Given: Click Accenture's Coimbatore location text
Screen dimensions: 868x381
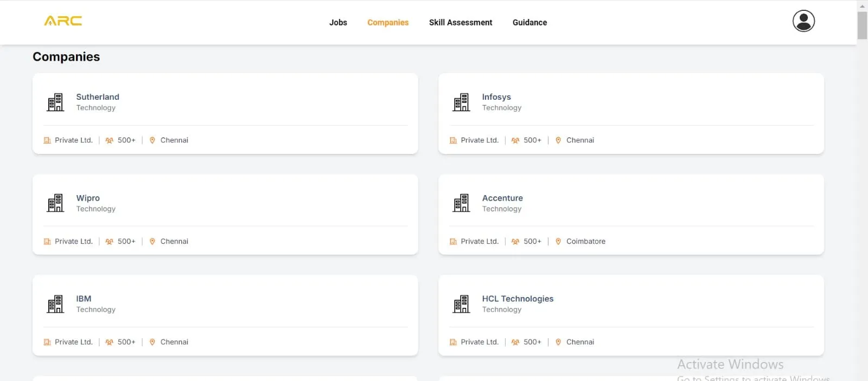Looking at the screenshot, I should (586, 242).
